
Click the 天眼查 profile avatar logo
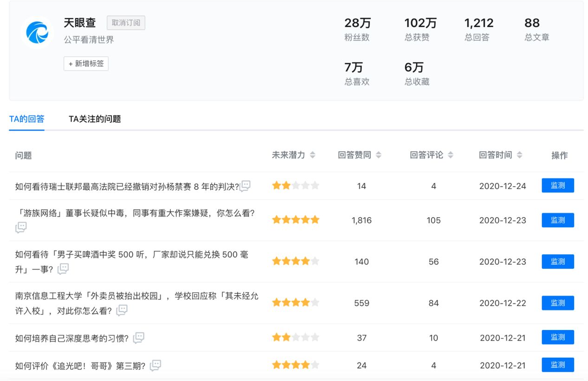click(37, 32)
